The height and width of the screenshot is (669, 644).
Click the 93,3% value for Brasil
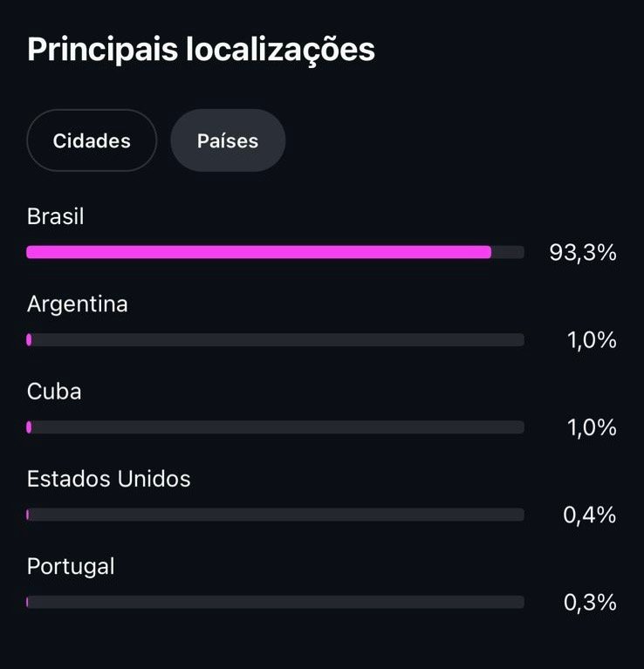(x=583, y=253)
